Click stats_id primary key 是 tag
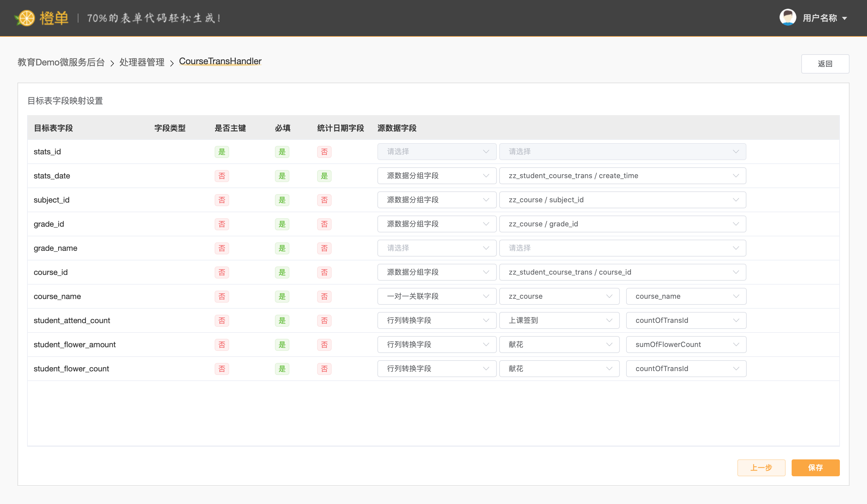Viewport: 867px width, 504px height. [x=222, y=152]
